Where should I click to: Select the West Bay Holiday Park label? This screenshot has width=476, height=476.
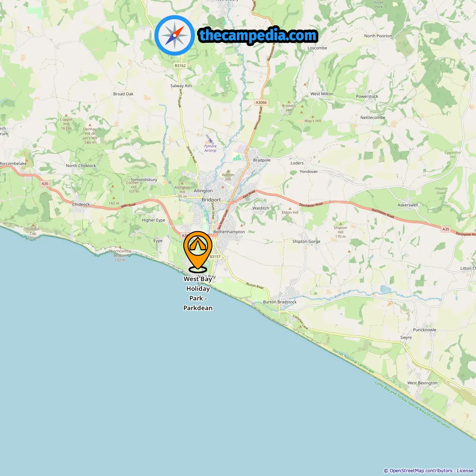[198, 293]
